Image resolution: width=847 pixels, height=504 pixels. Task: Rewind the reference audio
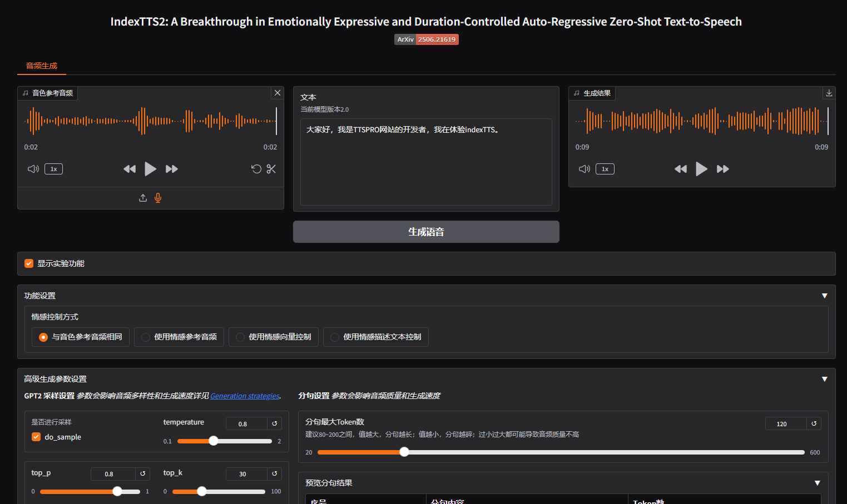click(x=130, y=169)
